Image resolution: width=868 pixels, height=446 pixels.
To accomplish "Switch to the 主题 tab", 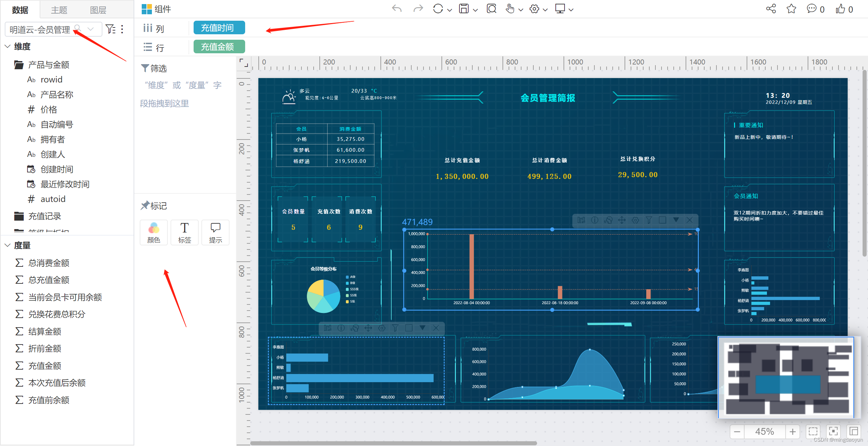I will [59, 10].
